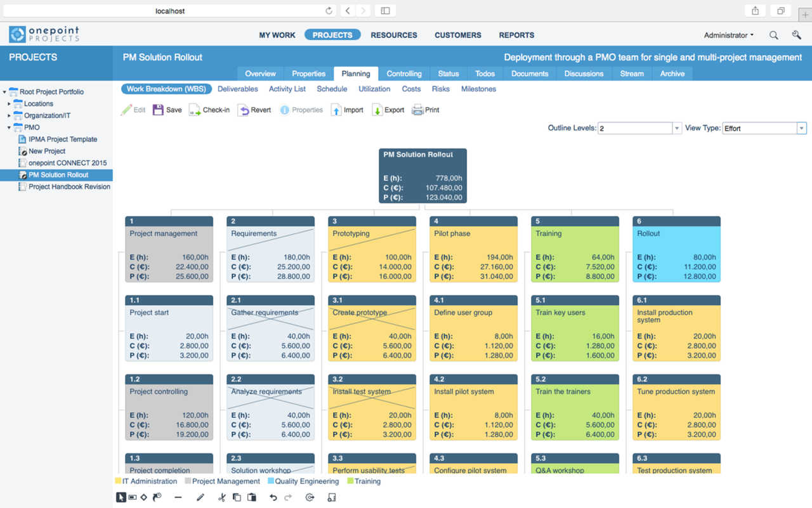Click the redo arrow icon
This screenshot has width=812, height=508.
pyautogui.click(x=288, y=497)
